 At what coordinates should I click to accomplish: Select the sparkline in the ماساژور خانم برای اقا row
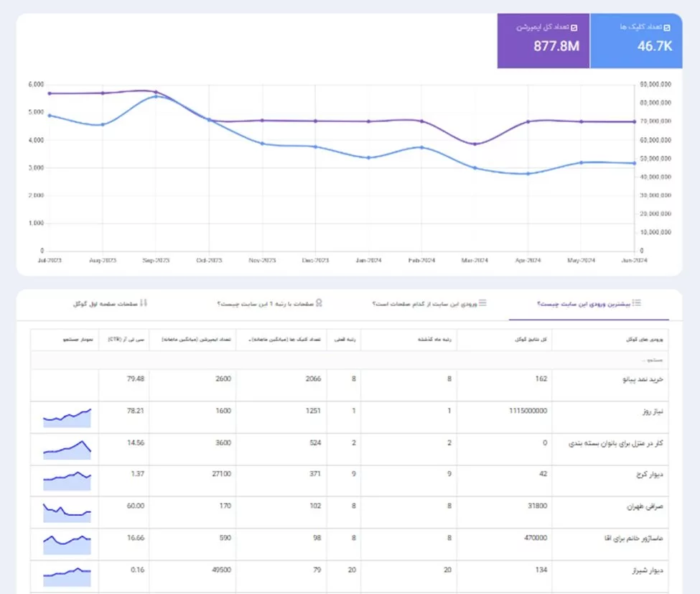pos(67,545)
